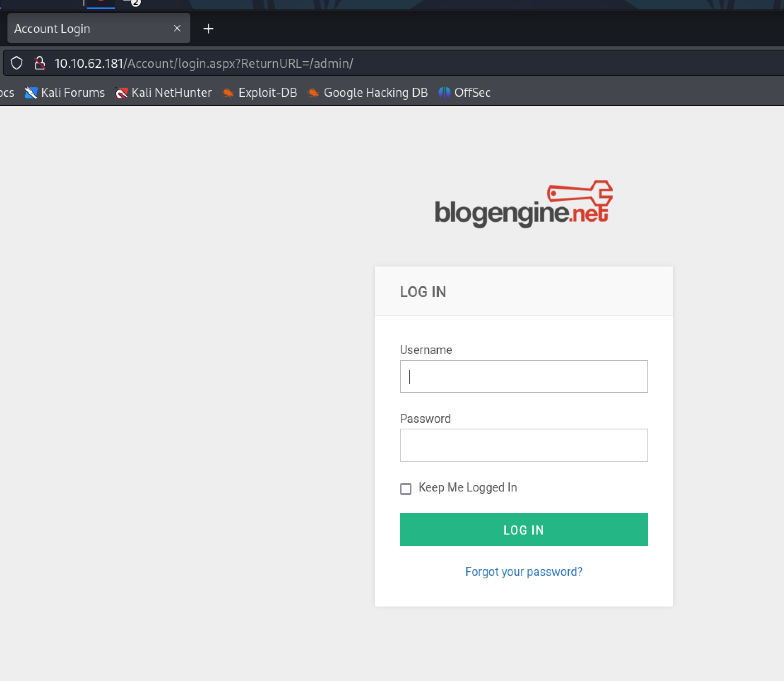Image resolution: width=784 pixels, height=681 pixels.
Task: Open a new browser tab
Action: tap(208, 29)
